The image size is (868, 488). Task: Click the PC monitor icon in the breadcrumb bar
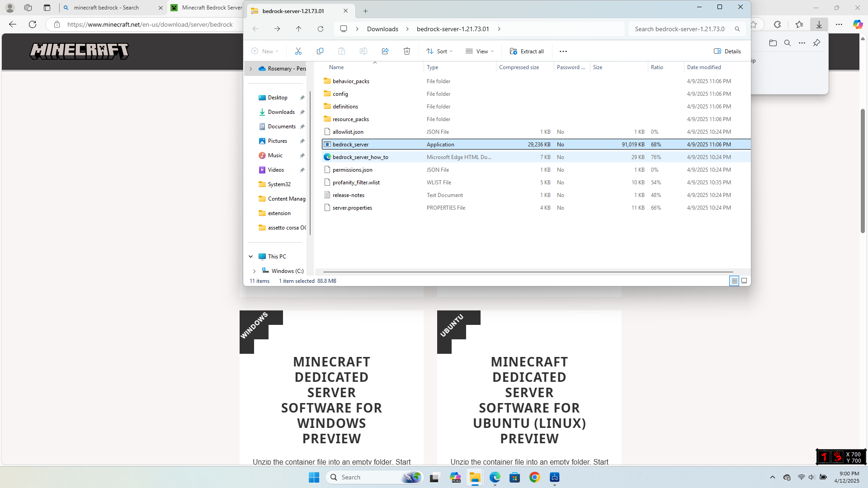[344, 29]
